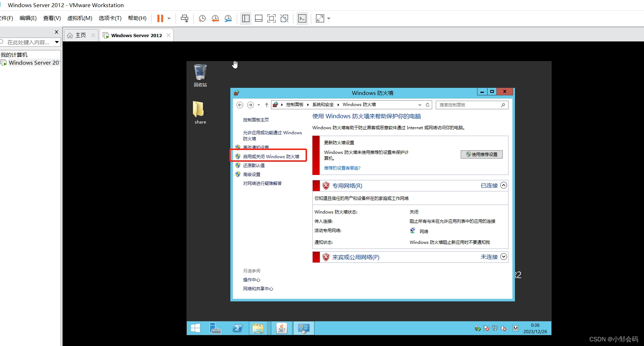Screen dimensions: 644x346
Task: Expand the 来宾或公用网络(P) section
Action: tap(504, 257)
